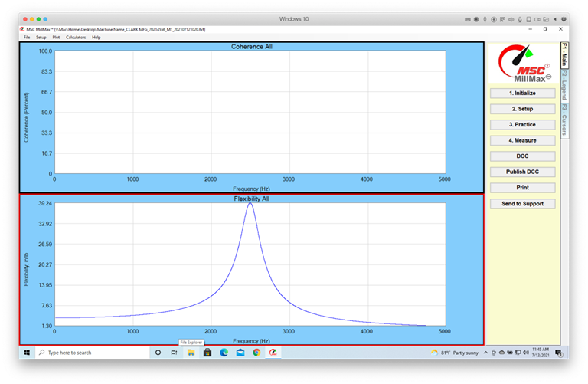588x384 pixels.
Task: Click the Coherence All chart title
Action: coord(252,47)
